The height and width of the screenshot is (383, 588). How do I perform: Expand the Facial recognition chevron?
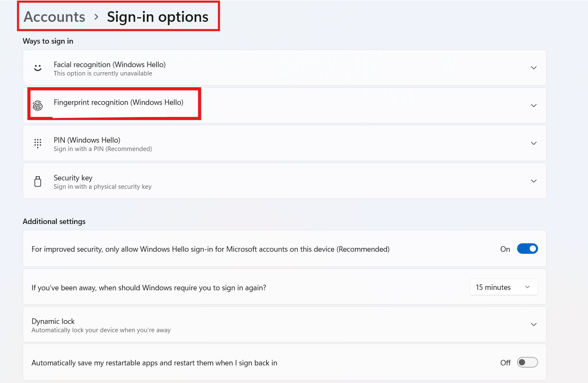pos(533,68)
